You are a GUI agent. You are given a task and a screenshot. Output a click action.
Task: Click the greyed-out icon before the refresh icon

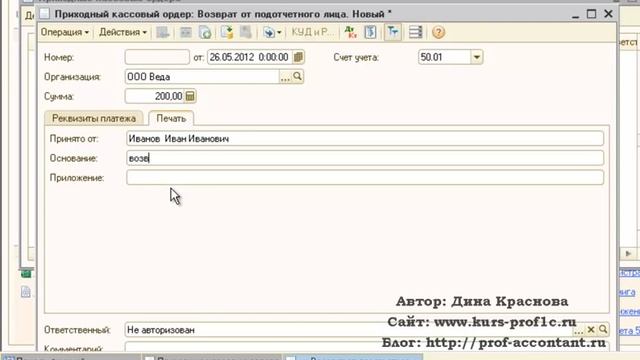pos(186,32)
